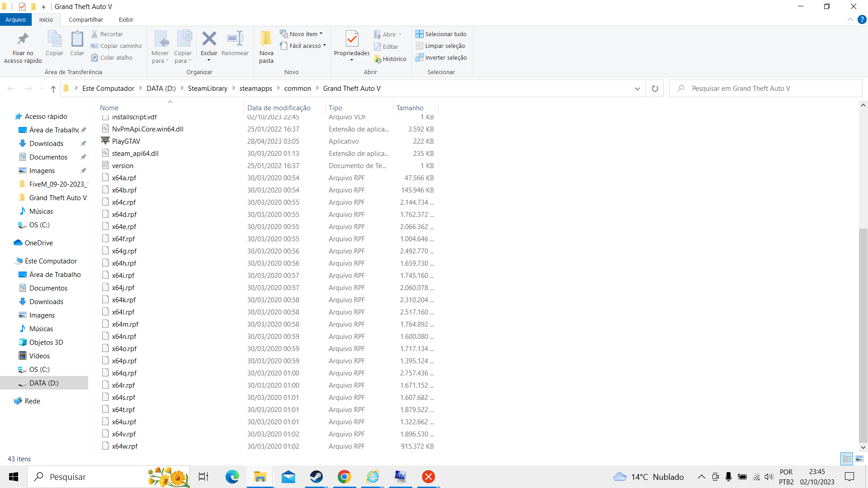This screenshot has width=868, height=488.
Task: Click SteamLibrary in breadcrumb path
Action: [208, 89]
